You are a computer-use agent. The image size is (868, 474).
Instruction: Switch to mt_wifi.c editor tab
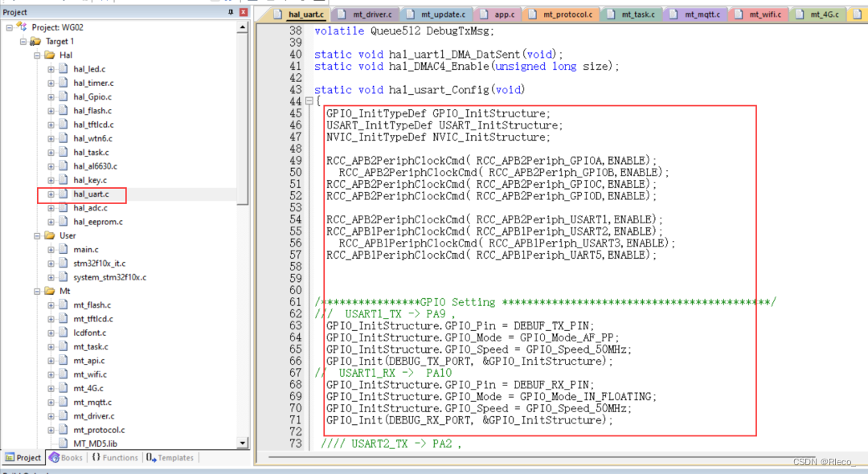[759, 14]
